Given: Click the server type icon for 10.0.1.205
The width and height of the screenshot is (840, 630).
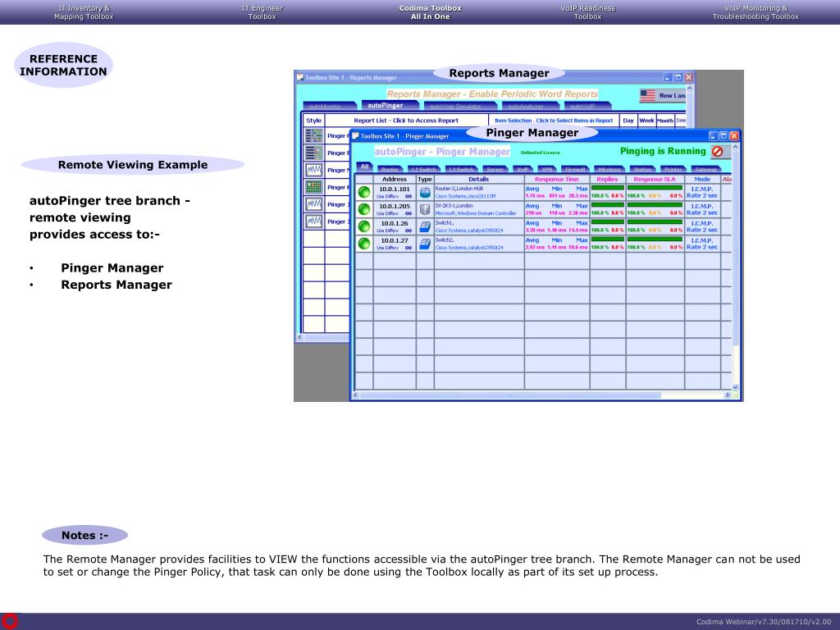Looking at the screenshot, I should point(425,209).
